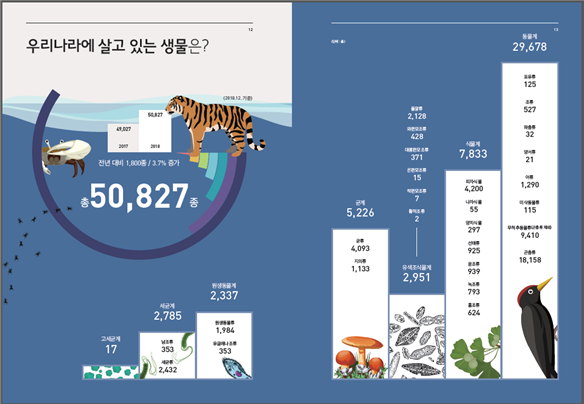
Task: Select the 7,833 plant kingdom total
Action: pos(473,154)
